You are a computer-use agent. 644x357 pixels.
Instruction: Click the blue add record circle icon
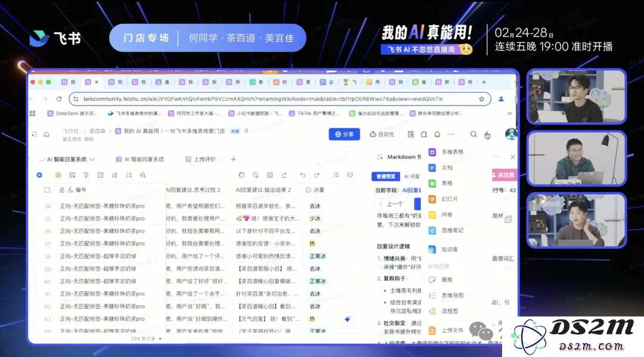click(x=39, y=175)
